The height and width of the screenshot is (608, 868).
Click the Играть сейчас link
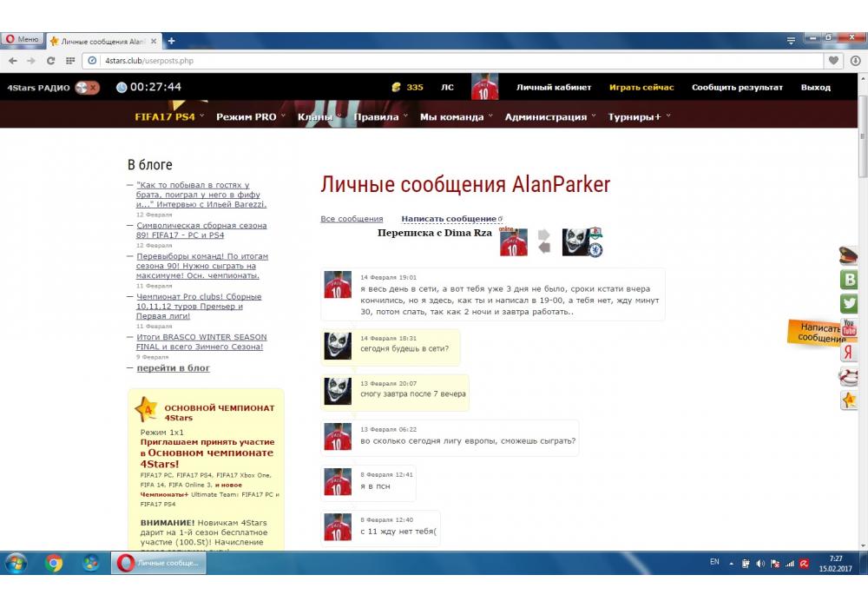tap(641, 88)
